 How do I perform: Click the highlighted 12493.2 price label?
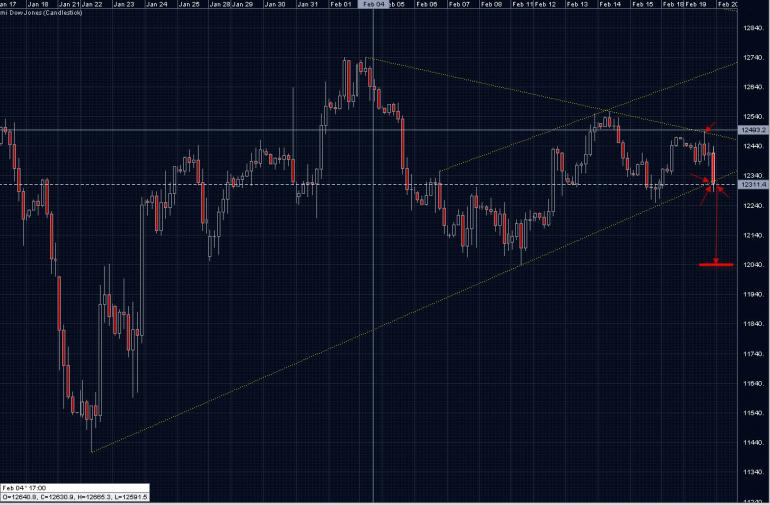click(752, 130)
